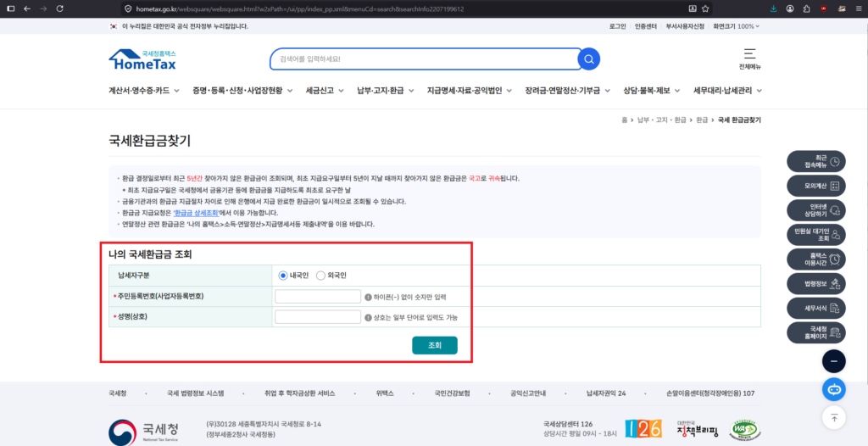Click the scroll-to-top arrow button
Image resolution: width=868 pixels, height=446 pixels.
834,418
